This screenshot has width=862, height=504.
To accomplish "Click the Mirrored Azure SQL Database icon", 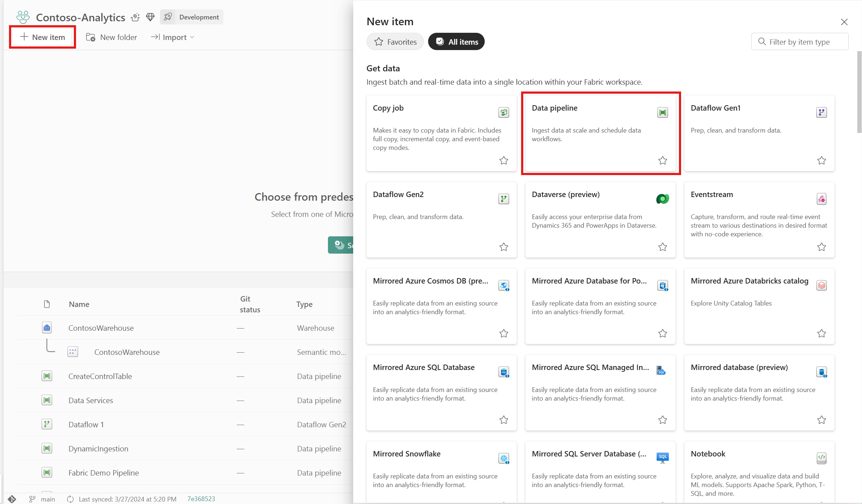I will click(x=504, y=372).
